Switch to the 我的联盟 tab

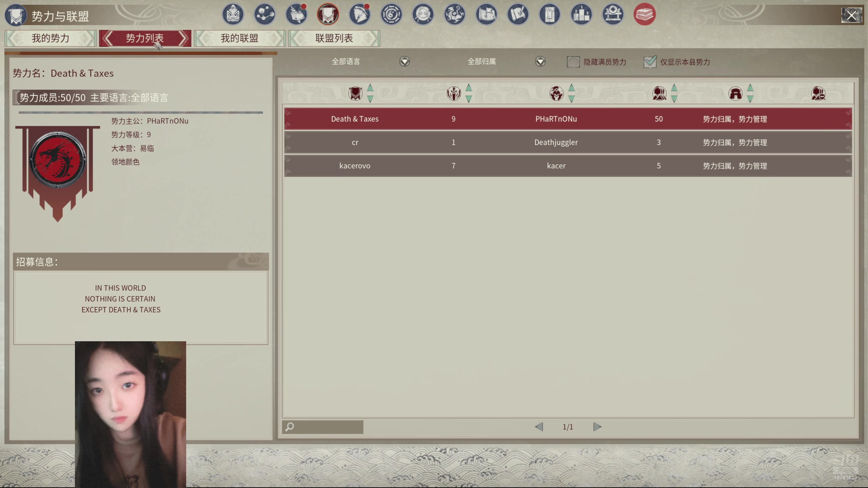pyautogui.click(x=239, y=38)
